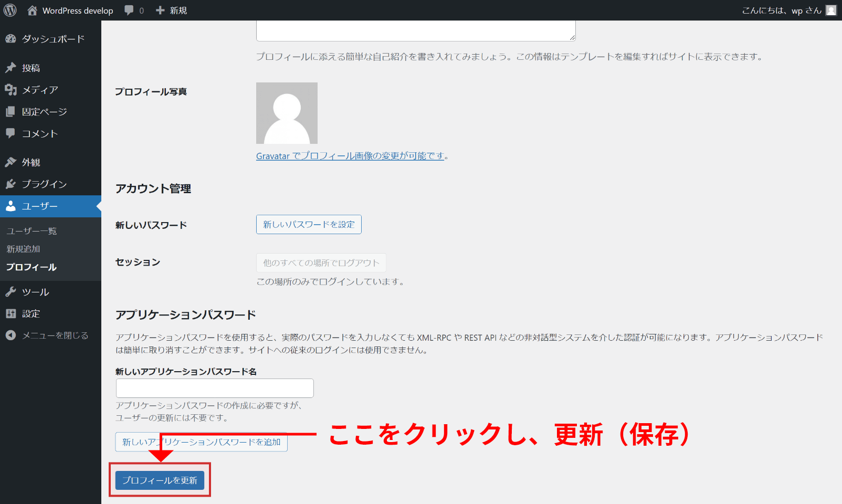Click the 外観 paintbrush icon
The width and height of the screenshot is (842, 504).
pos(10,162)
